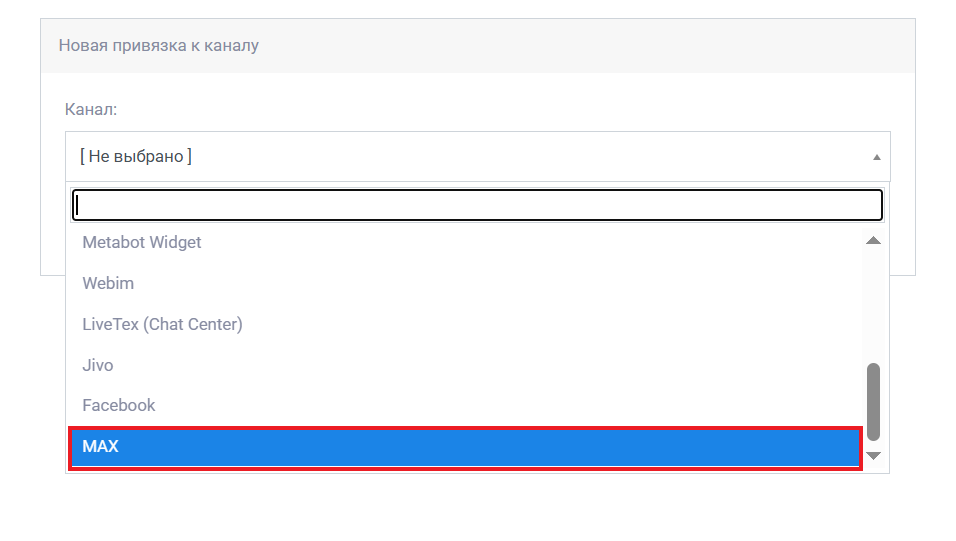Image resolution: width=956 pixels, height=541 pixels.
Task: Focus the channel search text field
Action: coord(477,205)
